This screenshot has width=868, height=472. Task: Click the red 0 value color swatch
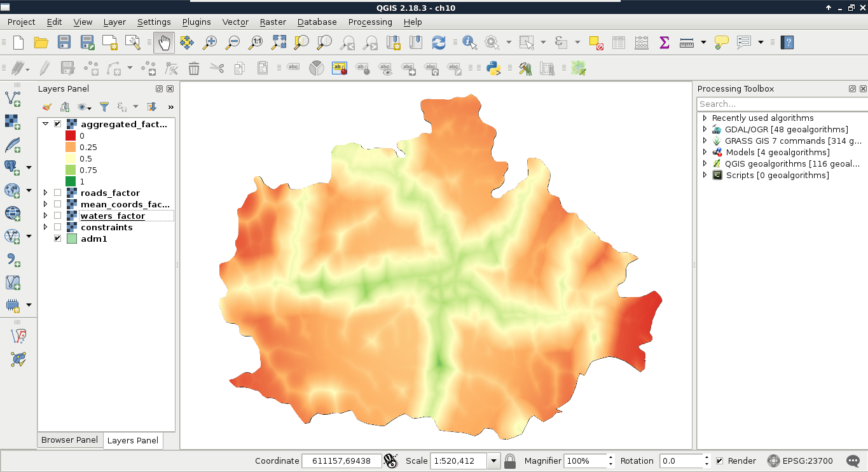click(71, 135)
